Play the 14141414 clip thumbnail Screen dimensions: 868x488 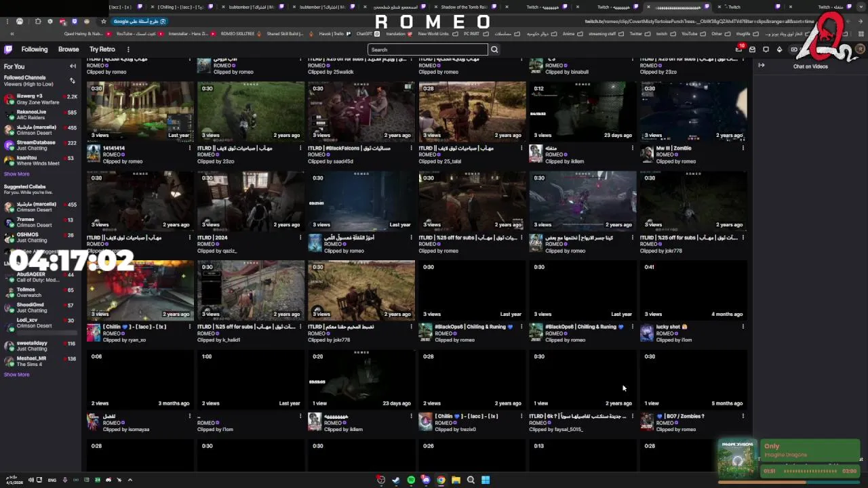tap(140, 111)
